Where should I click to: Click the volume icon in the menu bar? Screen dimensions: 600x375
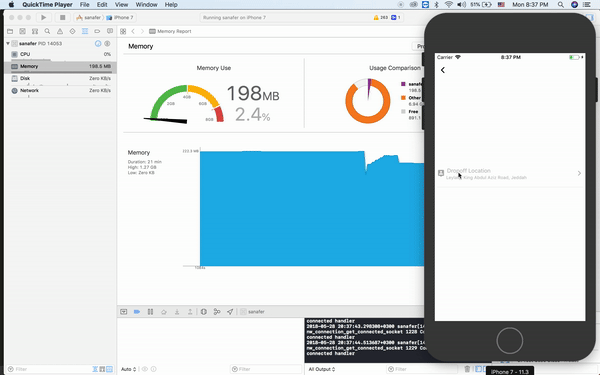pyautogui.click(x=461, y=5)
